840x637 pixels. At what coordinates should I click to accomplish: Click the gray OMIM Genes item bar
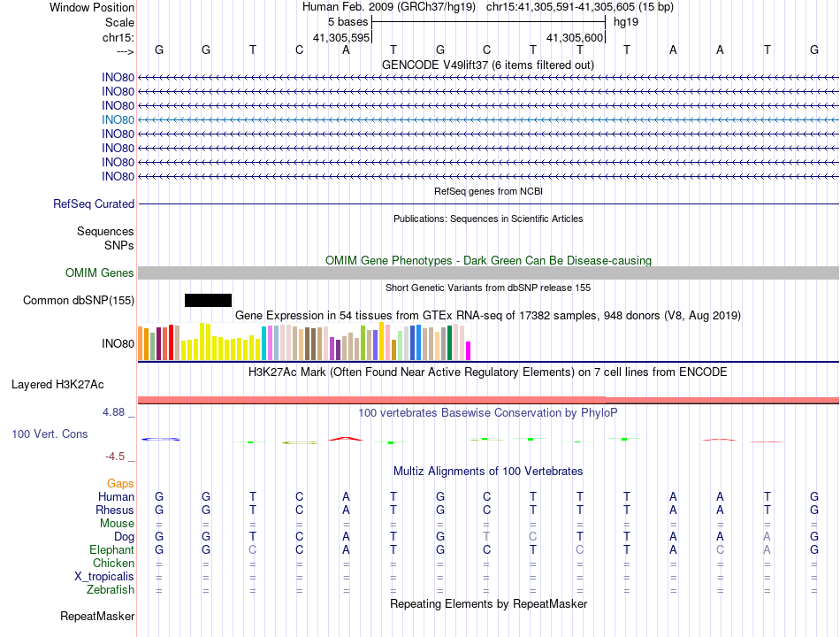click(x=488, y=272)
